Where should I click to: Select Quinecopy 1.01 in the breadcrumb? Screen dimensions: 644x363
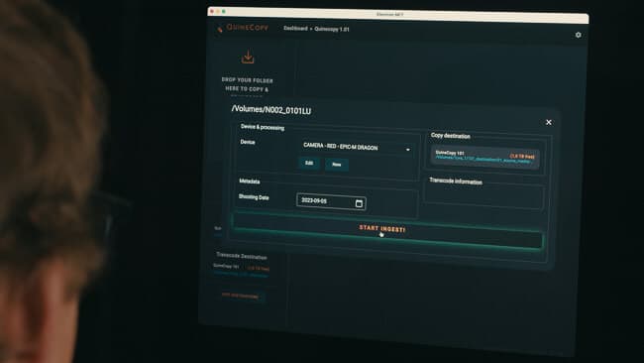point(332,29)
